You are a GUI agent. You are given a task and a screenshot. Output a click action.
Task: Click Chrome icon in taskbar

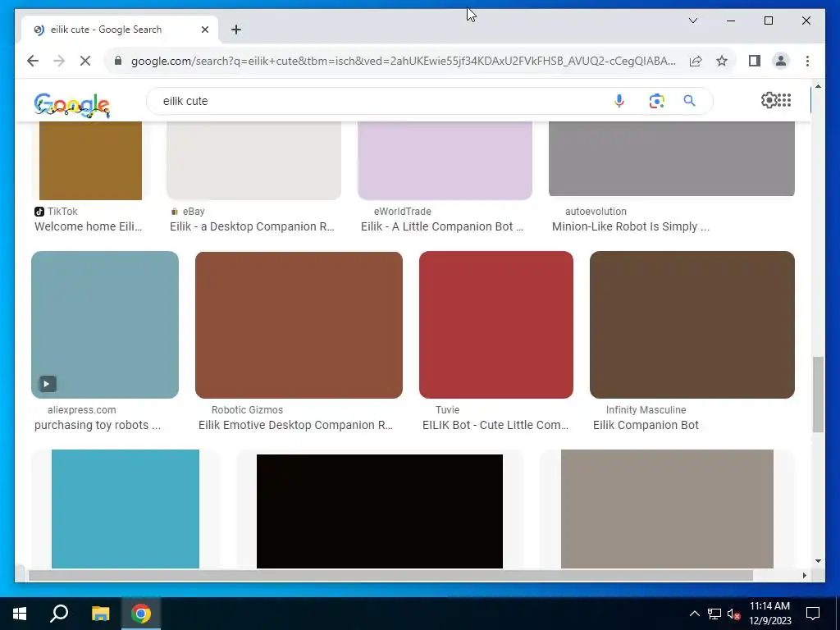click(x=141, y=614)
